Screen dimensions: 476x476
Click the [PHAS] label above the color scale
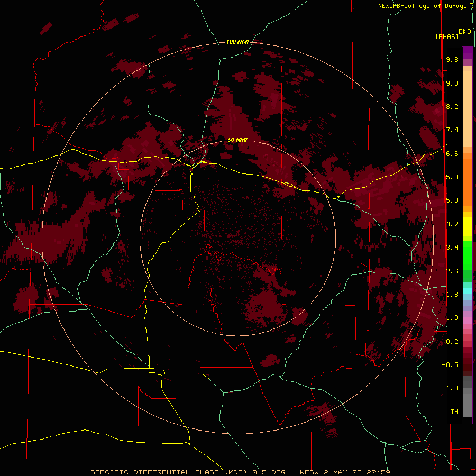click(447, 36)
